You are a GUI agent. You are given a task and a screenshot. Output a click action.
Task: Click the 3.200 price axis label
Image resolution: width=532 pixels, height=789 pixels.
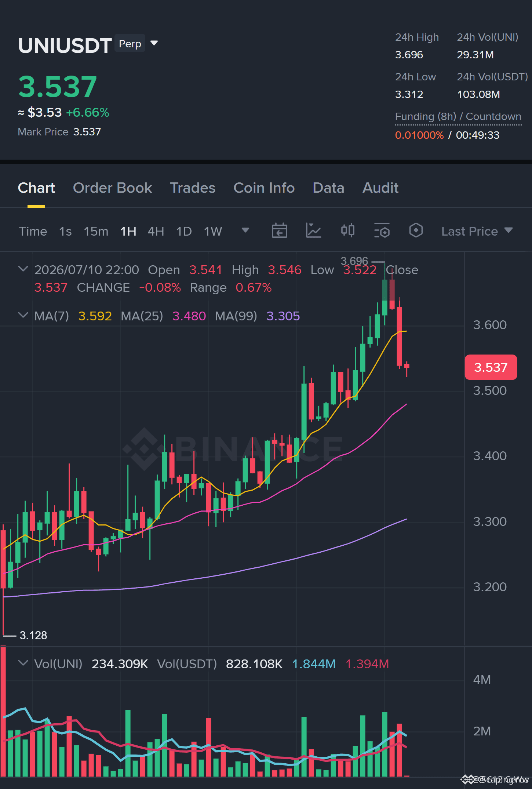pos(490,587)
